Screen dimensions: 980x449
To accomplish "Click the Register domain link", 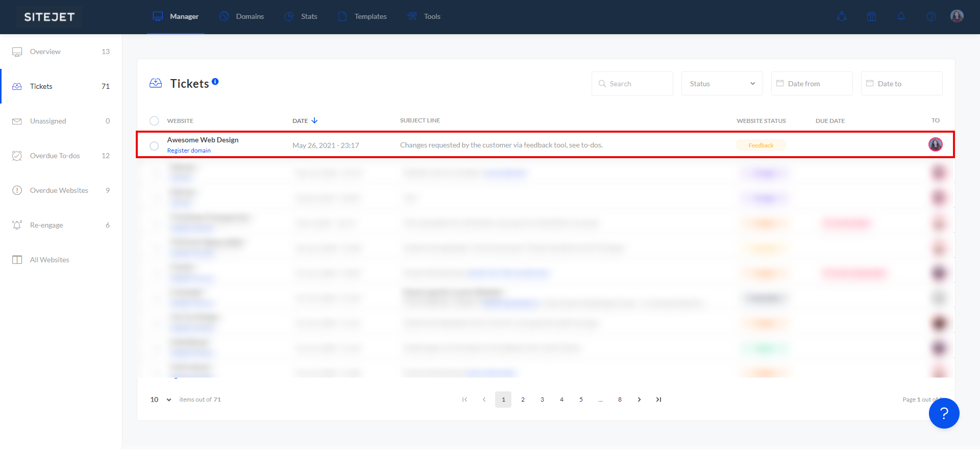I will click(189, 151).
